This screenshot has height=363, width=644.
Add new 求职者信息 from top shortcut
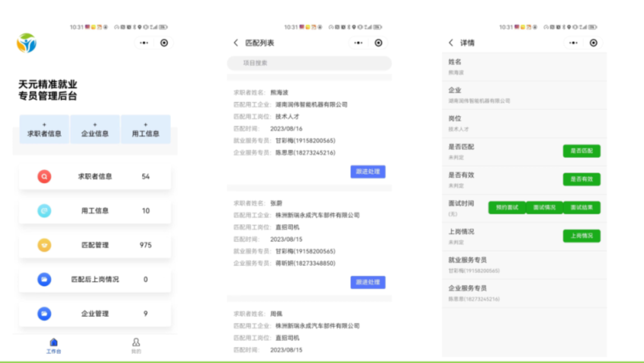point(44,130)
